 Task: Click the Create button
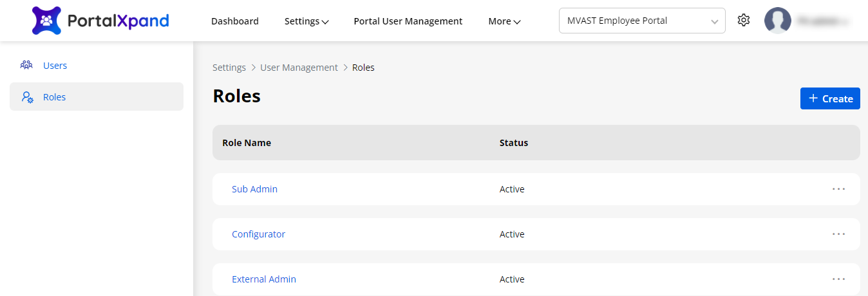coord(830,98)
